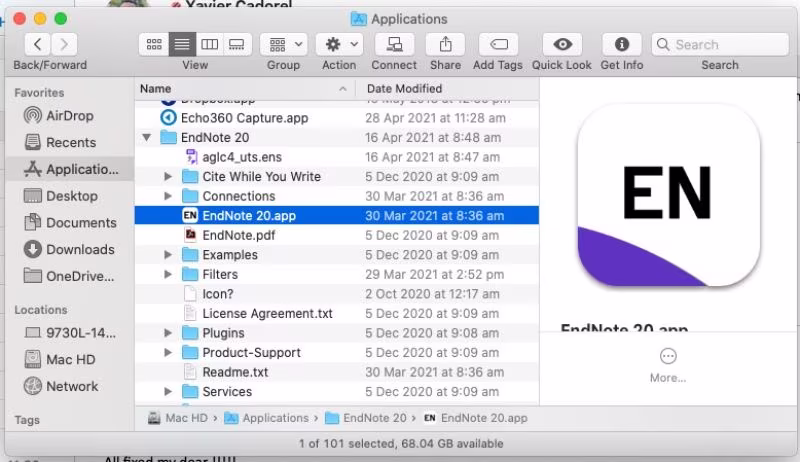The height and width of the screenshot is (462, 800).
Task: Go to EndNote 20 in path bar
Action: (366, 418)
